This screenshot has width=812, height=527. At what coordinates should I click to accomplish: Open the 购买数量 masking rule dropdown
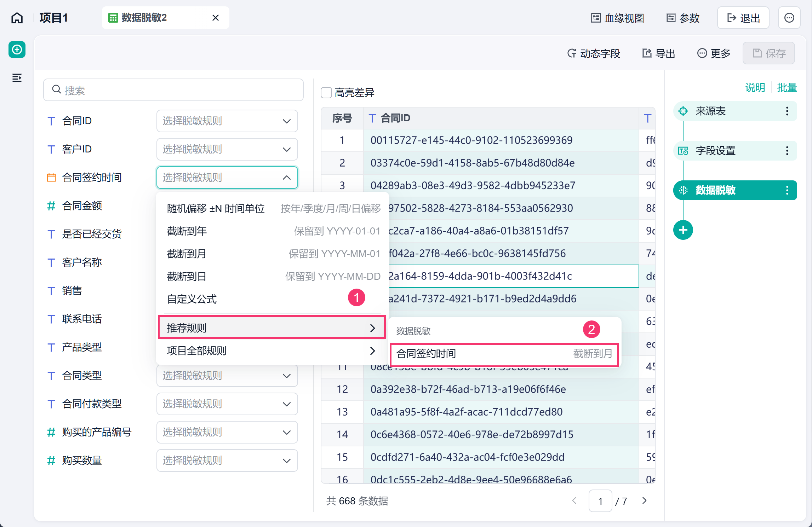(227, 461)
